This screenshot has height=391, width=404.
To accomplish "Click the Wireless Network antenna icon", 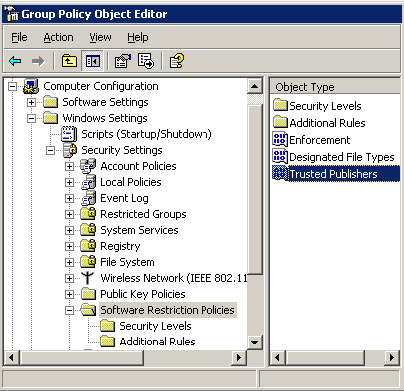I will point(88,278).
